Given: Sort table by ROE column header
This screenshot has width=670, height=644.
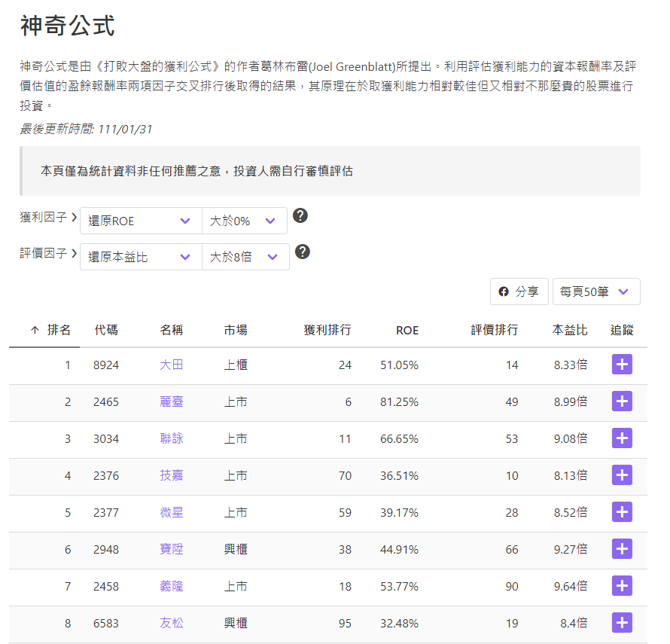Looking at the screenshot, I should (x=407, y=330).
